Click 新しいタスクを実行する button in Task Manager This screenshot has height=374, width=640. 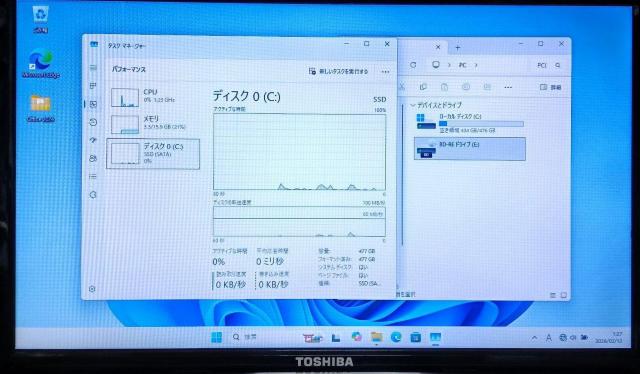click(338, 71)
